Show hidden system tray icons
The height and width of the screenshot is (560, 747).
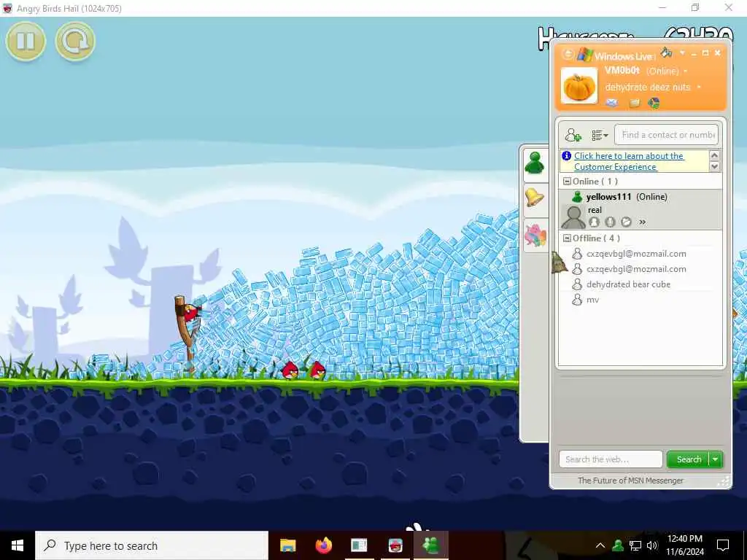600,545
